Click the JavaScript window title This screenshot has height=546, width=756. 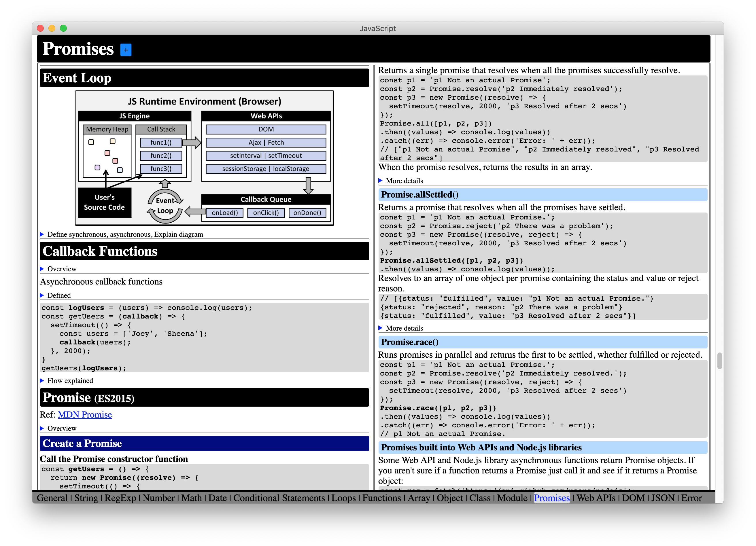378,28
